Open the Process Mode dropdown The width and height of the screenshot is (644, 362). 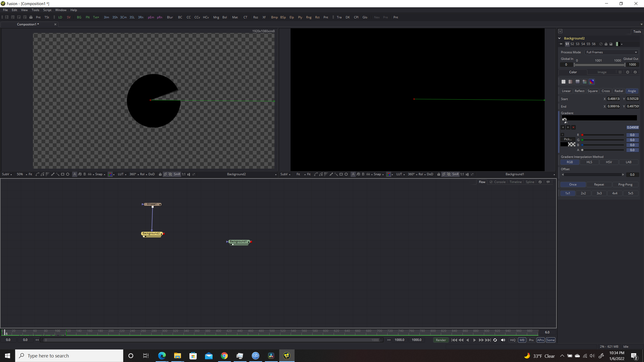pyautogui.click(x=612, y=52)
